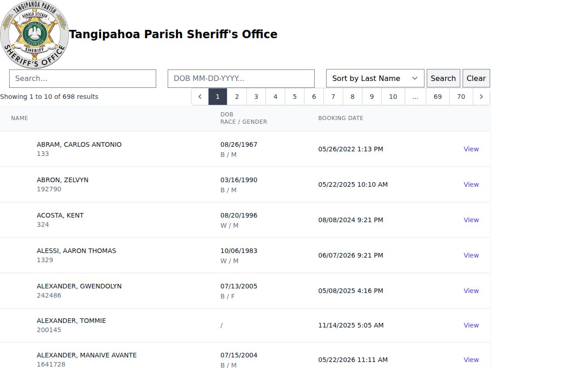The height and width of the screenshot is (368, 588).
Task: Click the name ABRAM, CARLOS ANTONIO
Action: (79, 144)
